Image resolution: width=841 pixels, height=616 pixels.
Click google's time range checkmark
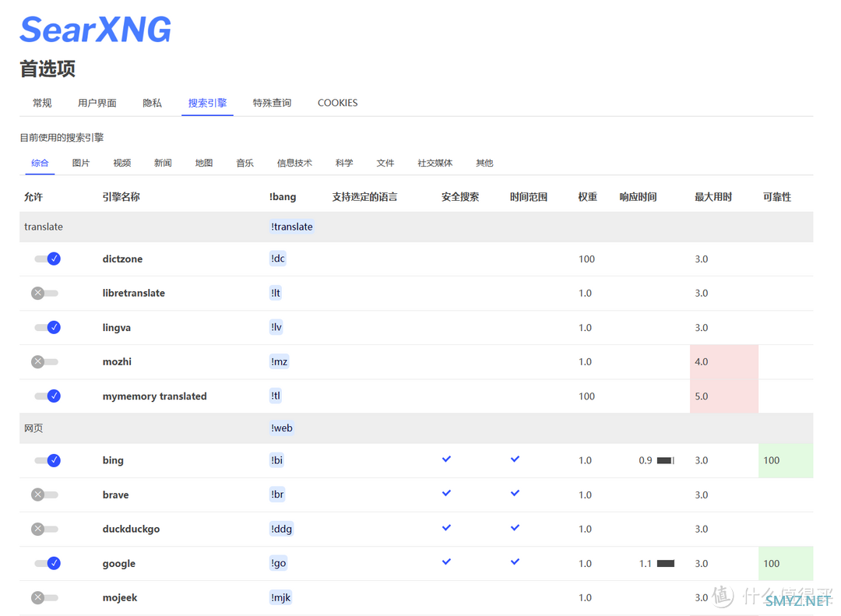point(515,562)
